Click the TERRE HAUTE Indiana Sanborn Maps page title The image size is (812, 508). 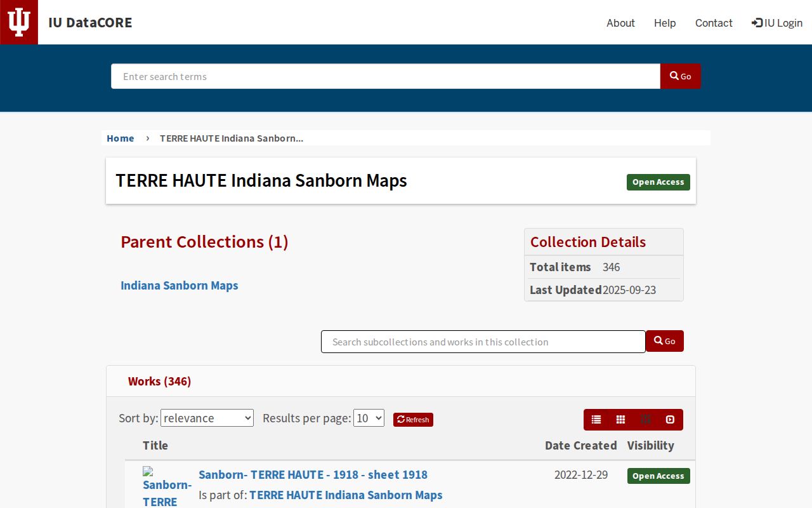(x=261, y=180)
